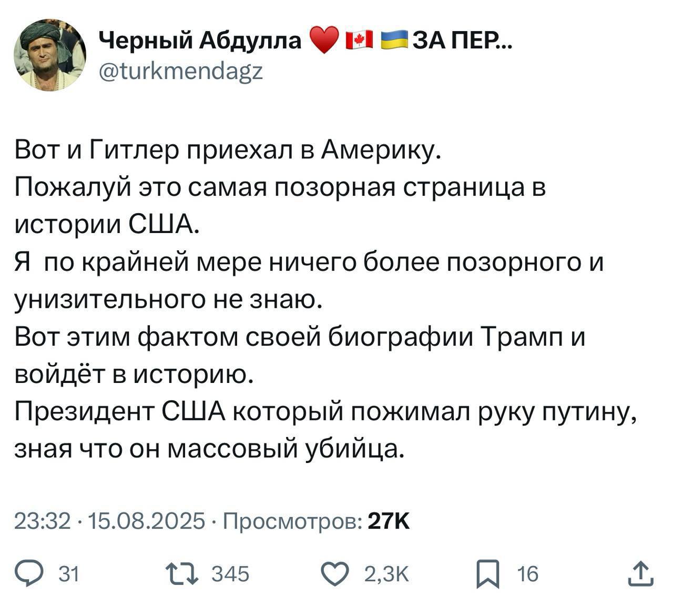This screenshot has height=616, width=673.
Task: Open the share menu via the upload arrow icon
Action: 641,573
